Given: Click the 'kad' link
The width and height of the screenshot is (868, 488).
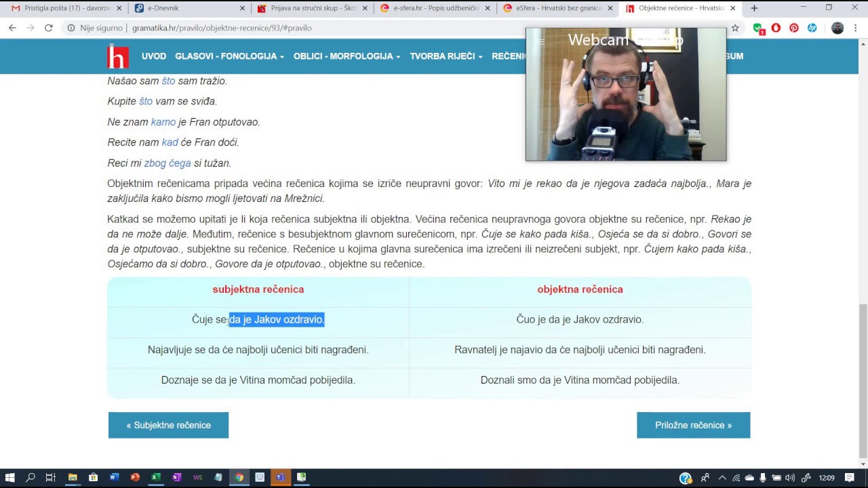Looking at the screenshot, I should point(170,142).
